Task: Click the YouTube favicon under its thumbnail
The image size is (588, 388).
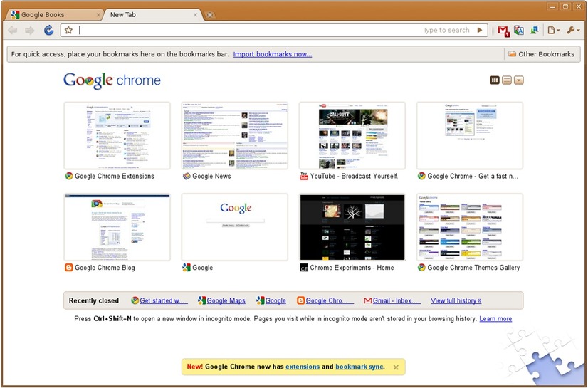Action: 303,176
